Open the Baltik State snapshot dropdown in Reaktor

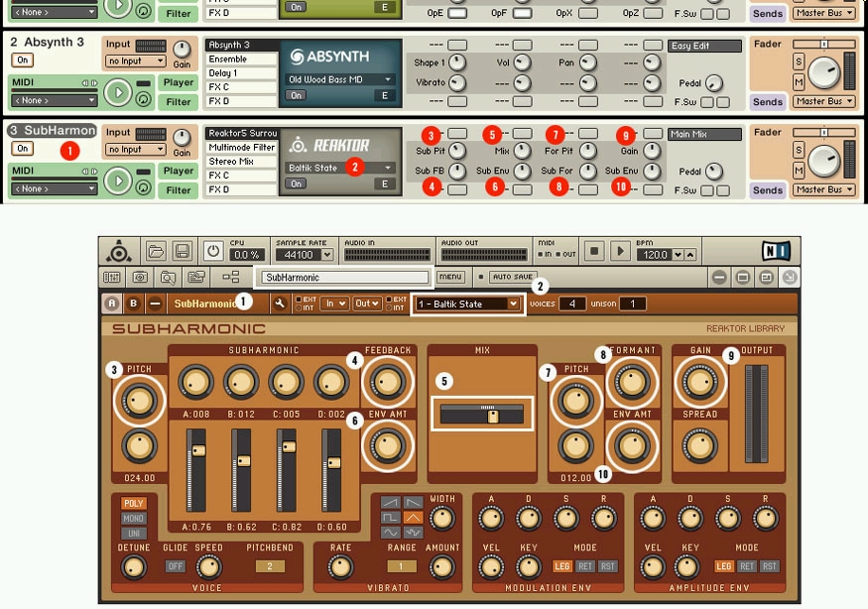pyautogui.click(x=468, y=304)
